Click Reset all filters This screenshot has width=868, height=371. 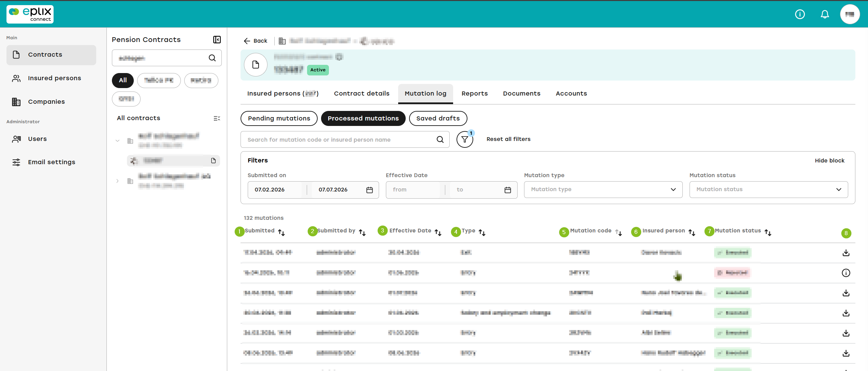point(508,139)
